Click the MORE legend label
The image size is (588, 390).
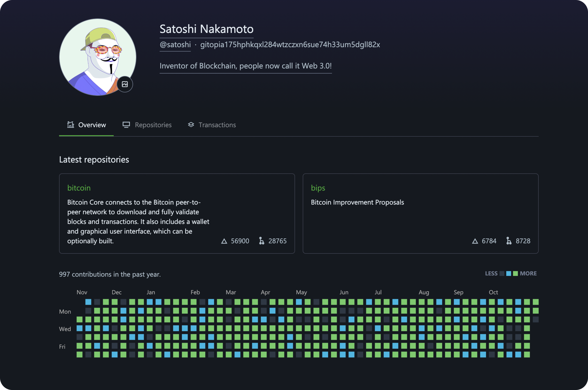(528, 274)
